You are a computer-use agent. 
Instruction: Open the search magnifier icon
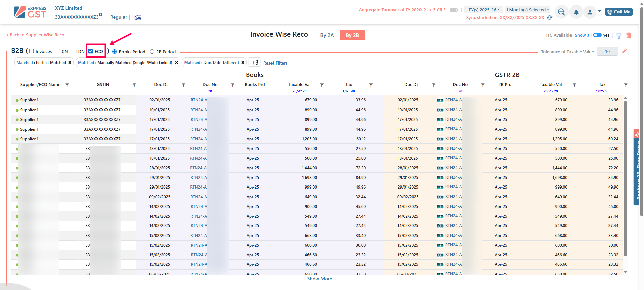pyautogui.click(x=561, y=12)
